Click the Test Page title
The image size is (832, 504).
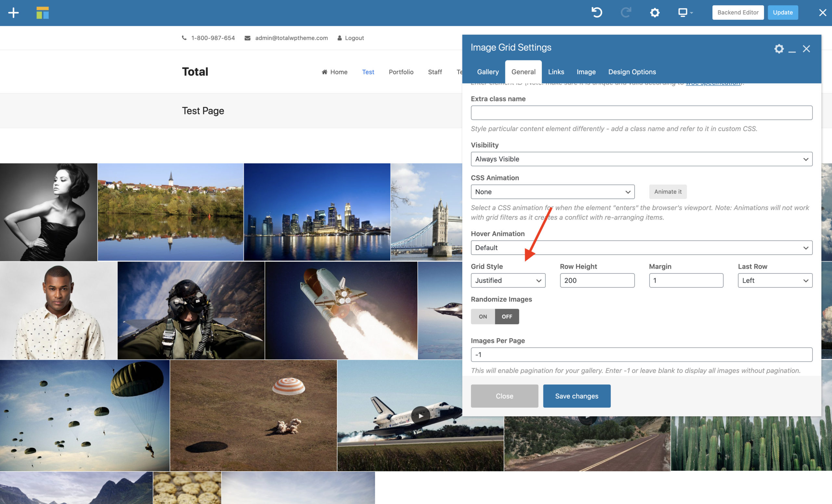[203, 111]
